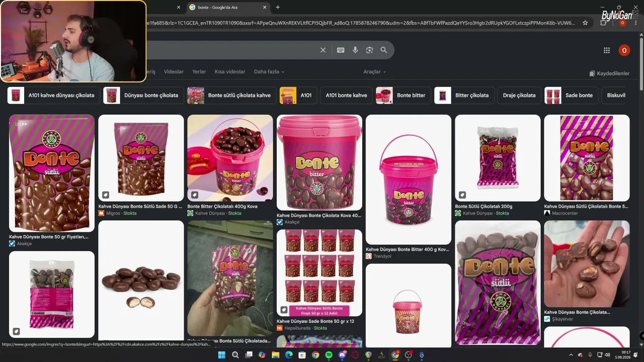Image resolution: width=644 pixels, height=362 pixels.
Task: Open the volume control in system tray
Action: coord(607,355)
